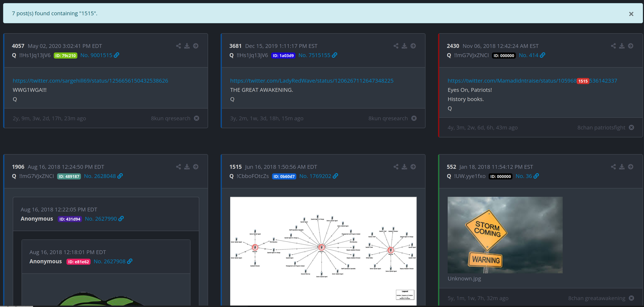Share post 1906
This screenshot has width=644, height=307.
(x=179, y=167)
